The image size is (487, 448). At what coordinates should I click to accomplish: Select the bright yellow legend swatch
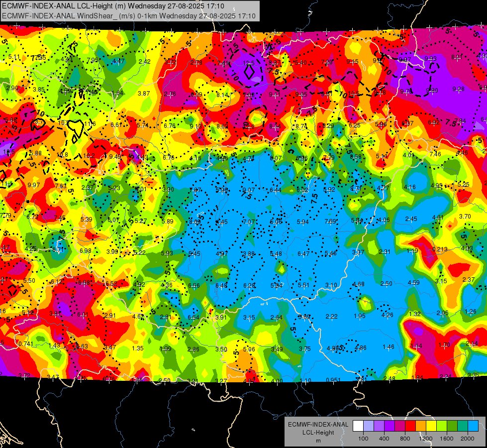(x=431, y=426)
